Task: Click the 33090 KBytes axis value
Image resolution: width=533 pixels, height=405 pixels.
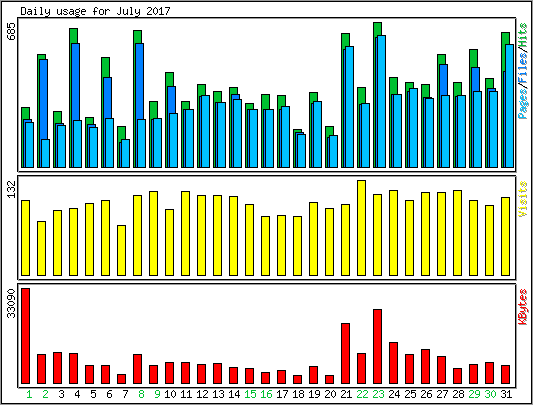Action: [12, 304]
